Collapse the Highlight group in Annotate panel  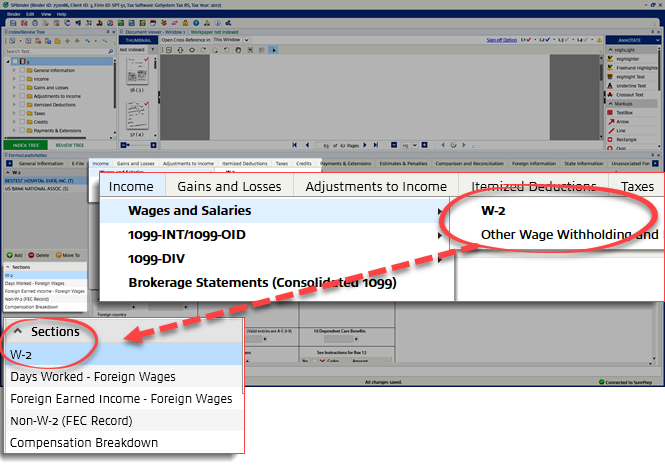click(610, 50)
